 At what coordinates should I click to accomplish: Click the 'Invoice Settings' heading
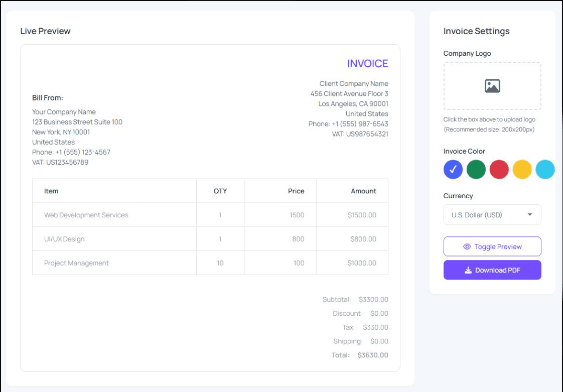click(x=477, y=31)
